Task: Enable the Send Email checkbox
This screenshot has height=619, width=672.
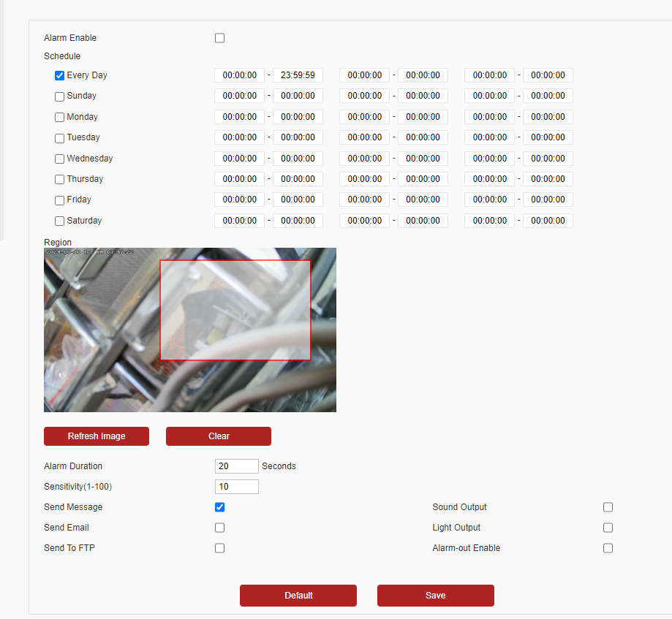Action: pyautogui.click(x=219, y=527)
